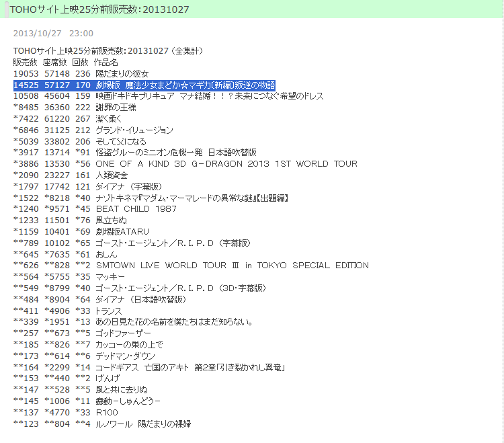Click the row for トランス

tap(68, 311)
